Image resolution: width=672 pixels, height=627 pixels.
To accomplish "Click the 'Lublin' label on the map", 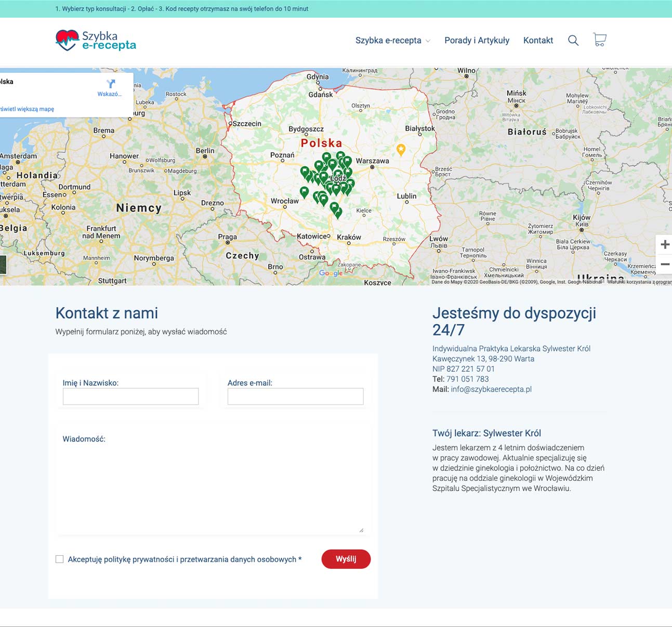I will click(x=406, y=196).
